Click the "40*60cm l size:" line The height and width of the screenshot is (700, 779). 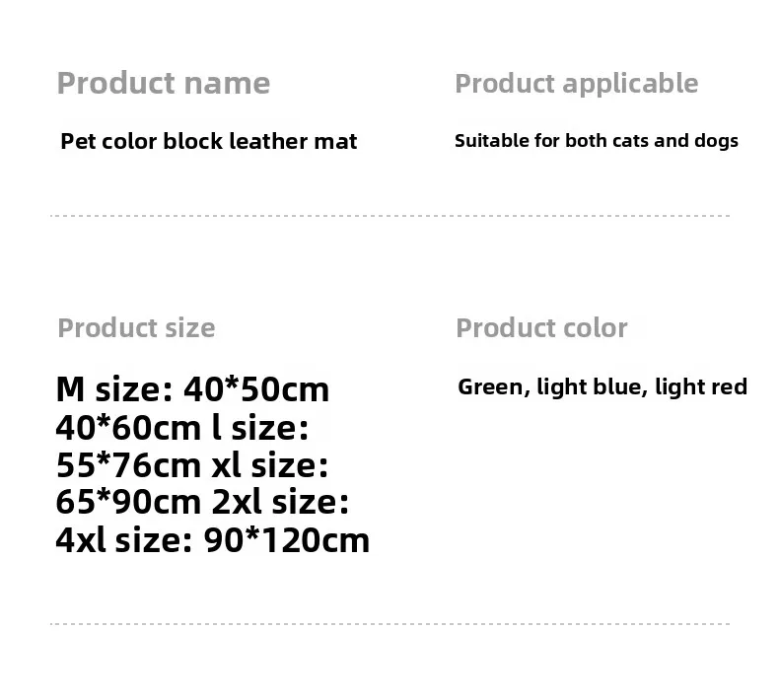pos(182,428)
